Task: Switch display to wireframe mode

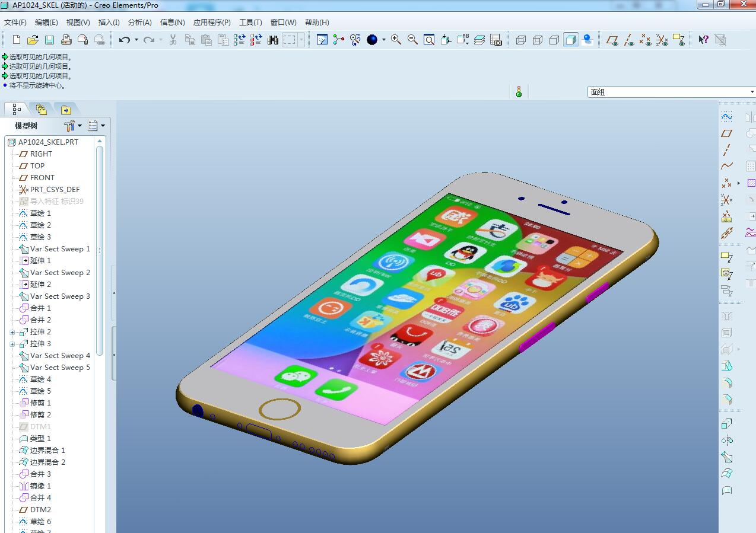Action: (521, 40)
